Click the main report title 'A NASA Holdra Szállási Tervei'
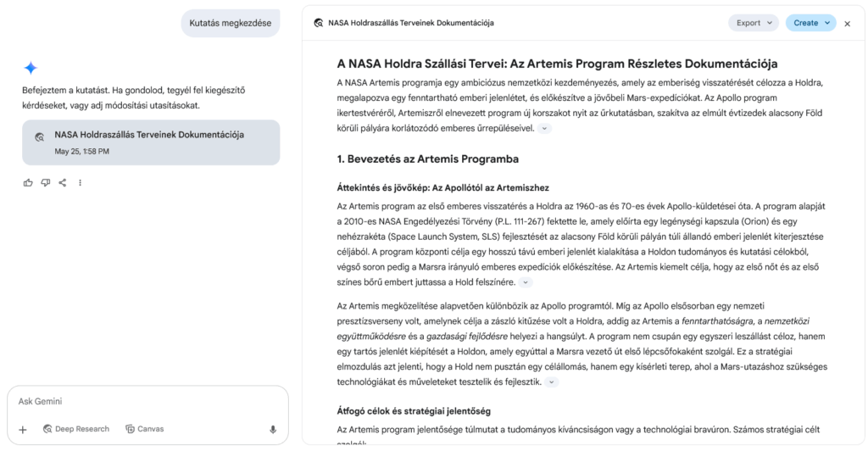Screen dimensions: 868x451 (557, 64)
